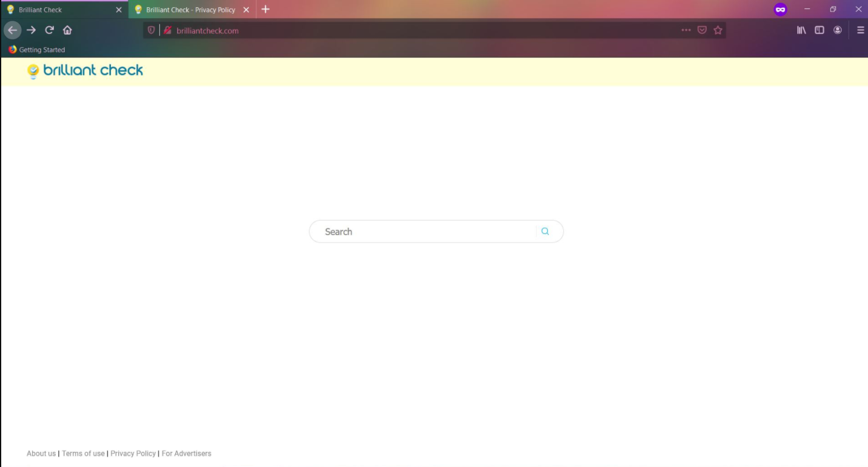The image size is (868, 467).
Task: Close the Firefox window
Action: 858,9
